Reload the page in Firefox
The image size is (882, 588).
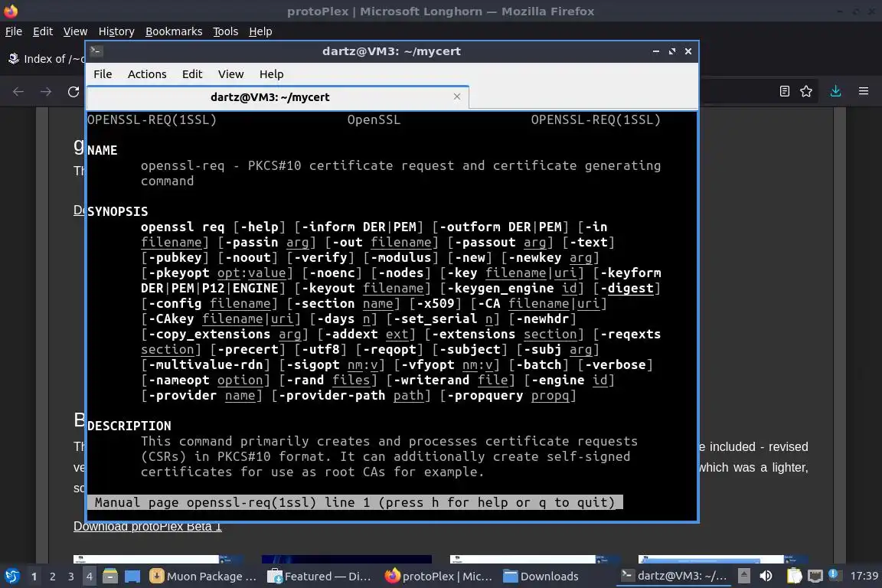[73, 92]
